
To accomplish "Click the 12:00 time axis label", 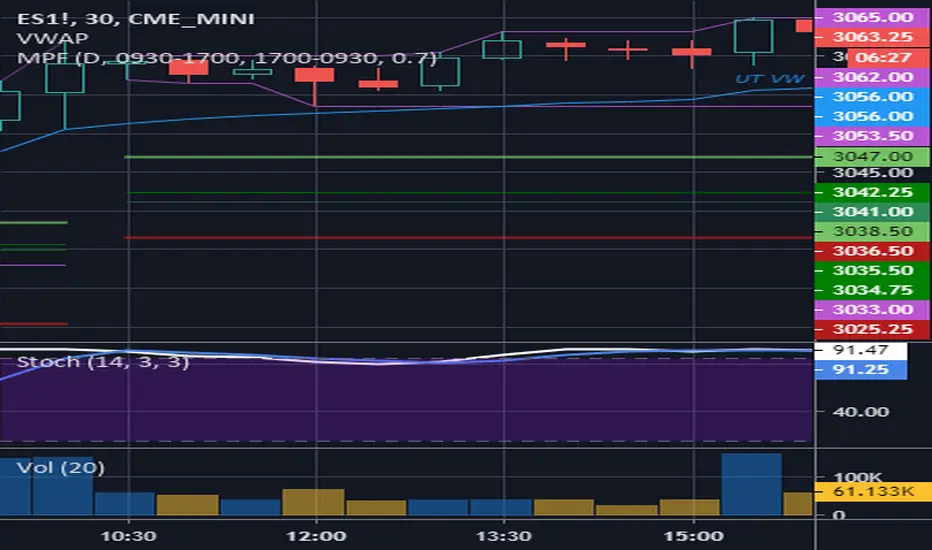I will coord(316,536).
